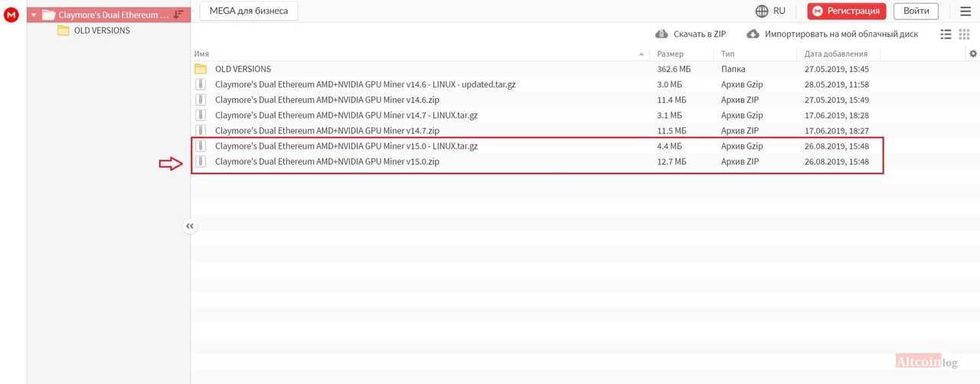Click size value 362.6 МБ
Viewport: 980px width, 384px height.
[x=674, y=69]
